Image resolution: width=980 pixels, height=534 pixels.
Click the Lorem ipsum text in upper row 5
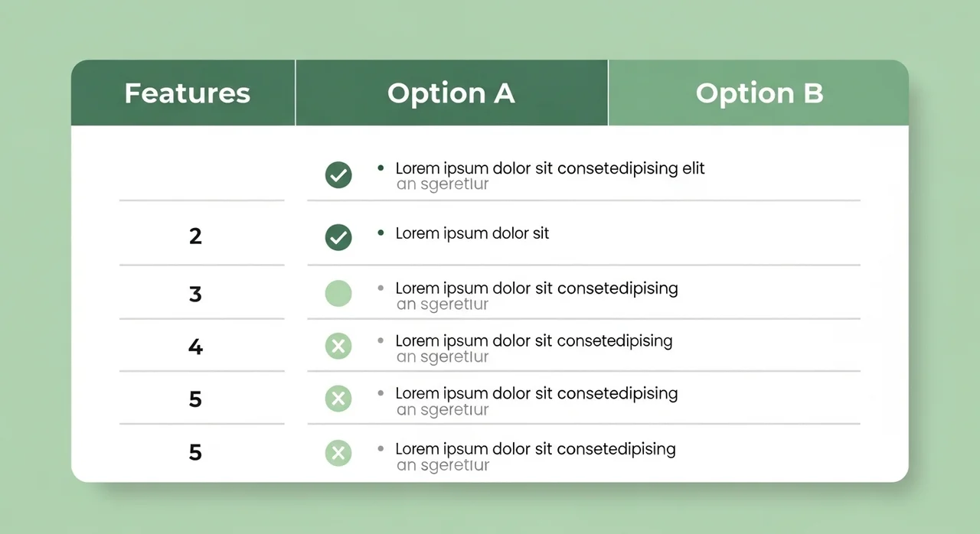coord(536,393)
